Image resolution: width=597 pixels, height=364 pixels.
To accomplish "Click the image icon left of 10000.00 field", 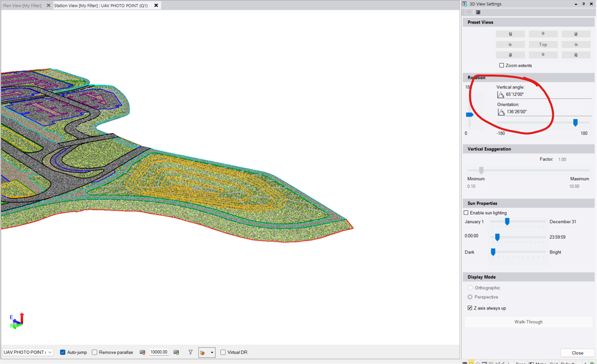I will point(142,352).
